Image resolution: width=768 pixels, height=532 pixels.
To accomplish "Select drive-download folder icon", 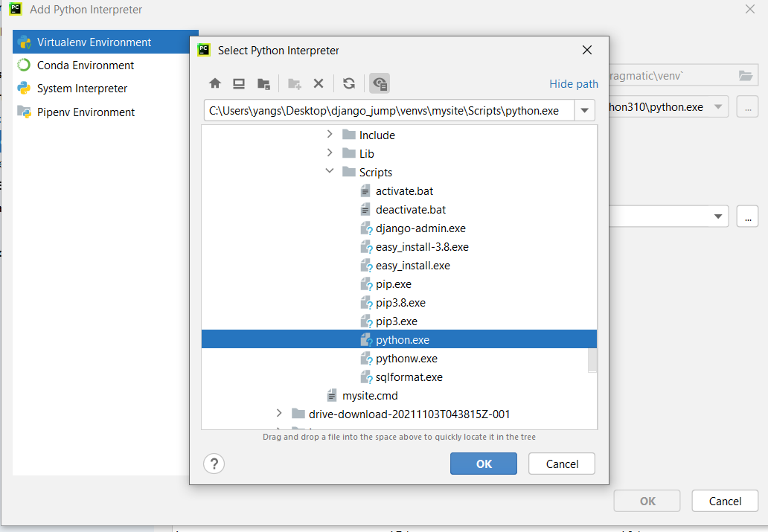I will pyautogui.click(x=298, y=414).
